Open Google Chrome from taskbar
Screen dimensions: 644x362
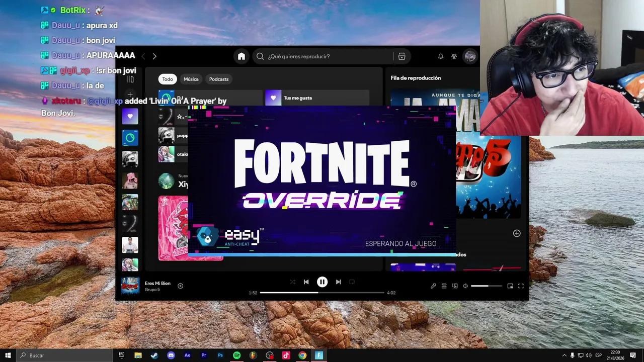click(x=302, y=355)
